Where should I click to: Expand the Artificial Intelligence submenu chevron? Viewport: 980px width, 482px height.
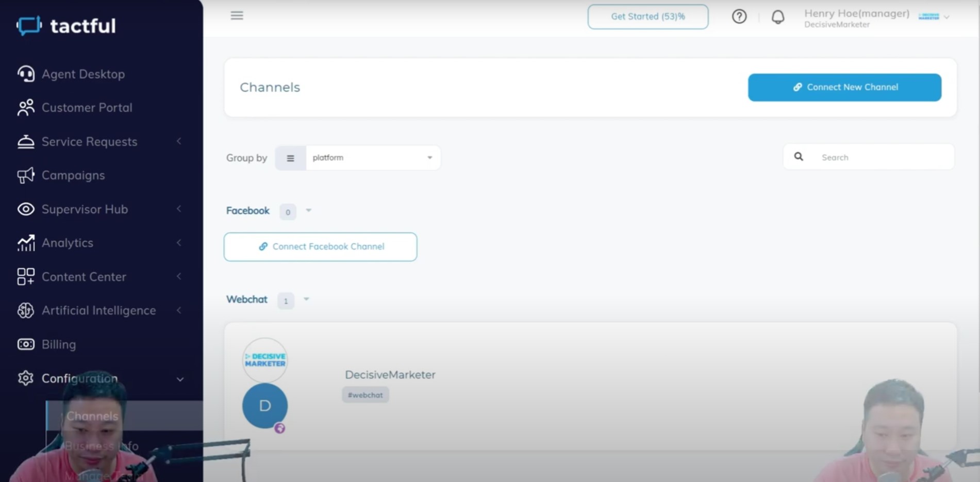179,310
